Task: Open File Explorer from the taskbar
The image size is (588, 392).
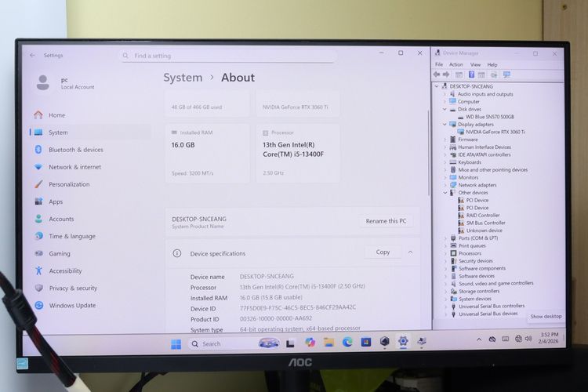Action: (328, 342)
